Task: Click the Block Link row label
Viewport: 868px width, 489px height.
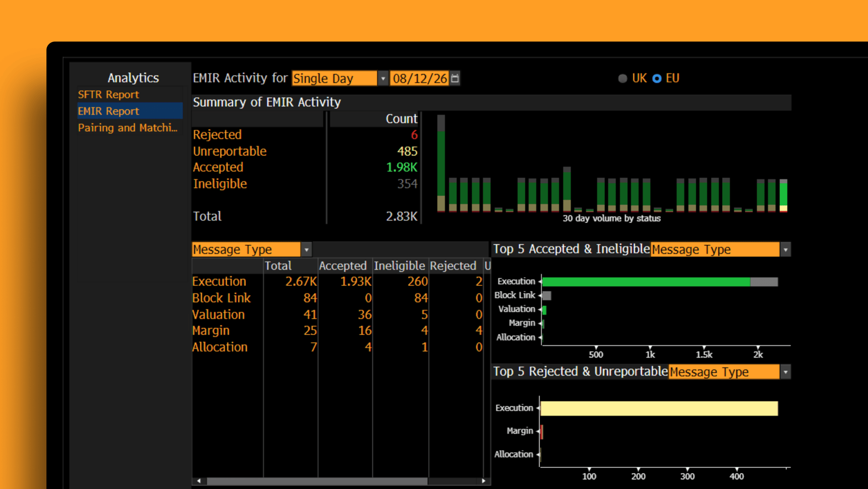Action: tap(221, 298)
